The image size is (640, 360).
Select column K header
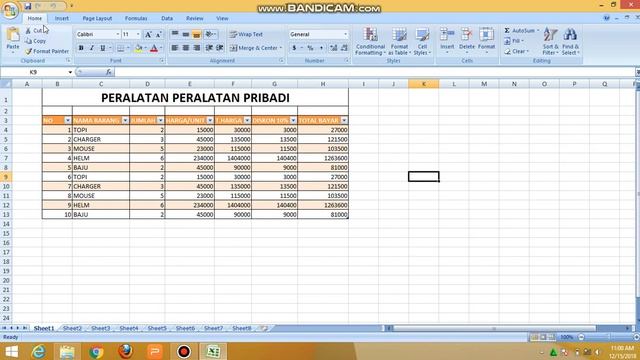coord(424,84)
